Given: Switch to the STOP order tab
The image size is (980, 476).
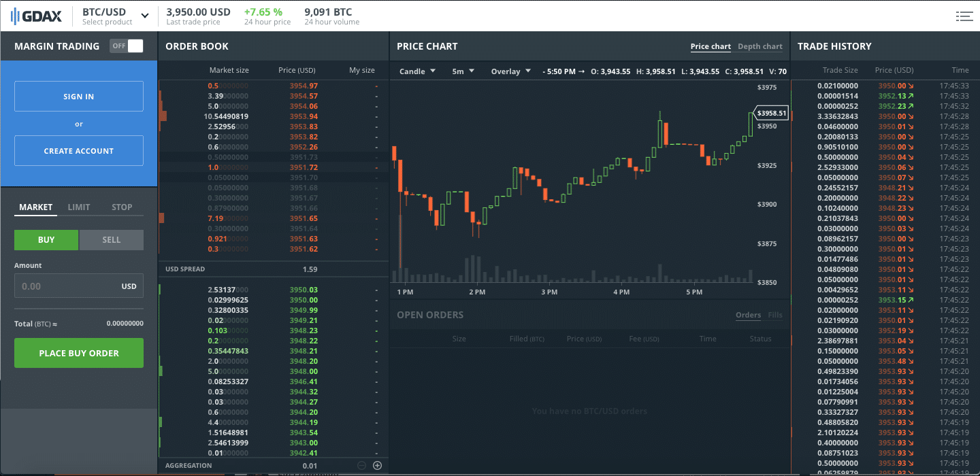Looking at the screenshot, I should click(122, 207).
